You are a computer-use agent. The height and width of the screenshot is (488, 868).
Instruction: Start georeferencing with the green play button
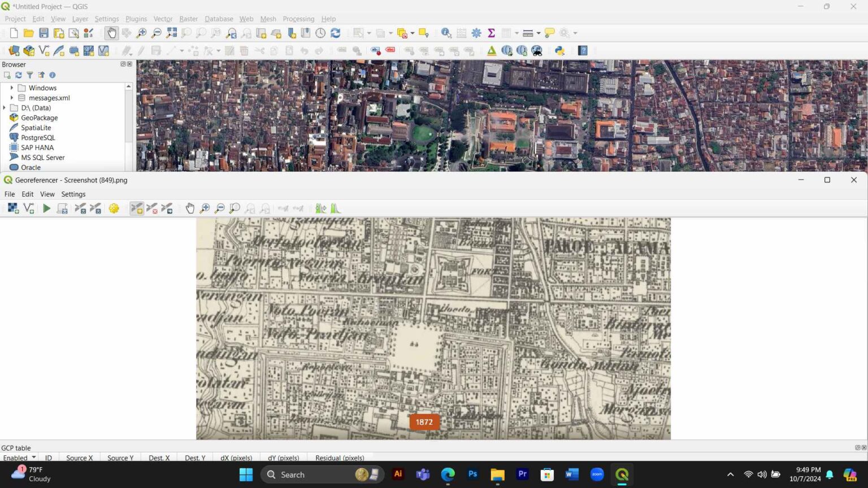(x=47, y=208)
